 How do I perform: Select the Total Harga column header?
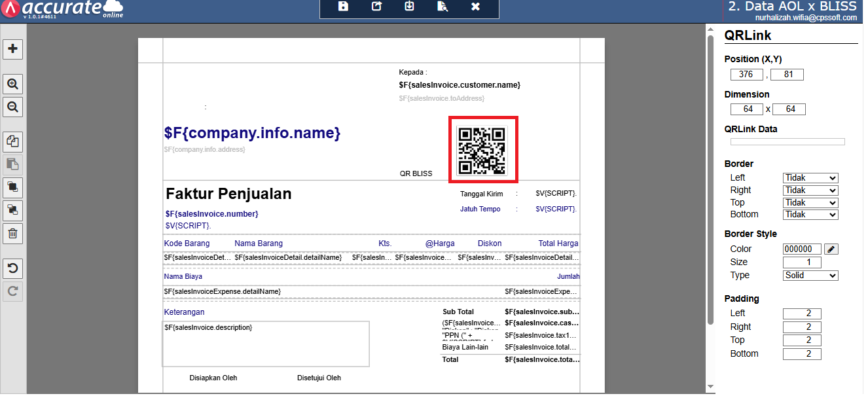tap(558, 243)
